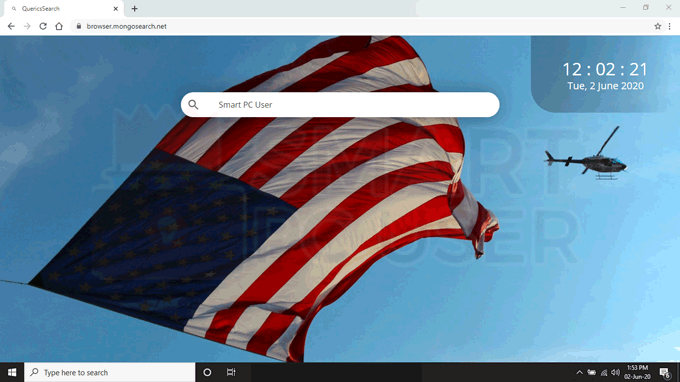This screenshot has width=680, height=382.
Task: Open Cortana circle icon on taskbar
Action: (x=207, y=372)
